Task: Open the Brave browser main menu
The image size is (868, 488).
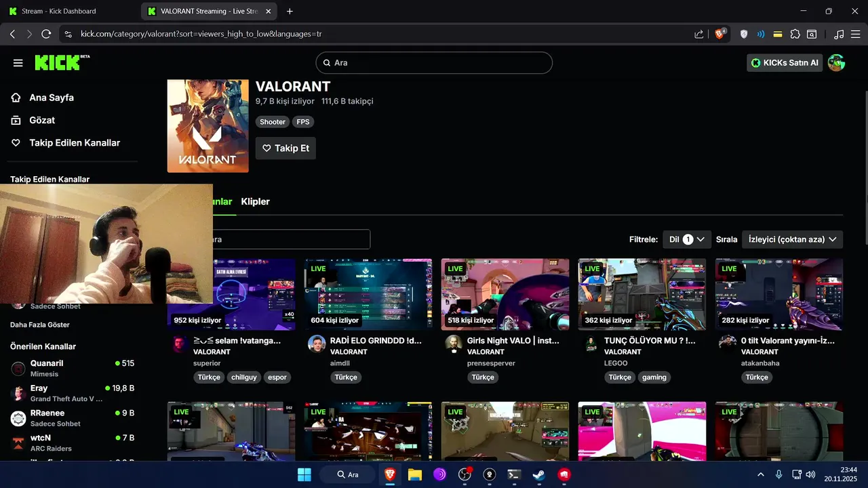Action: pos(856,34)
